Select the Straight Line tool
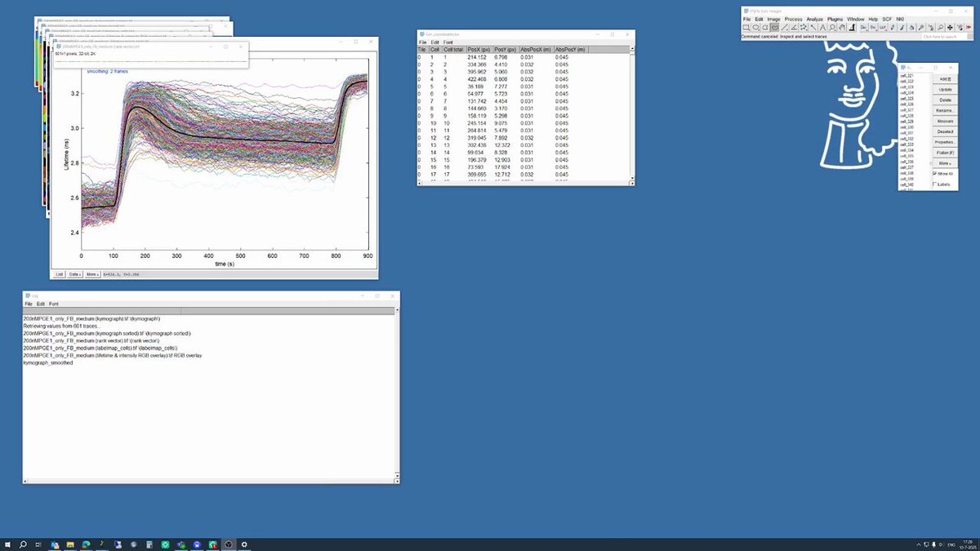This screenshot has width=980, height=551. pyautogui.click(x=784, y=27)
